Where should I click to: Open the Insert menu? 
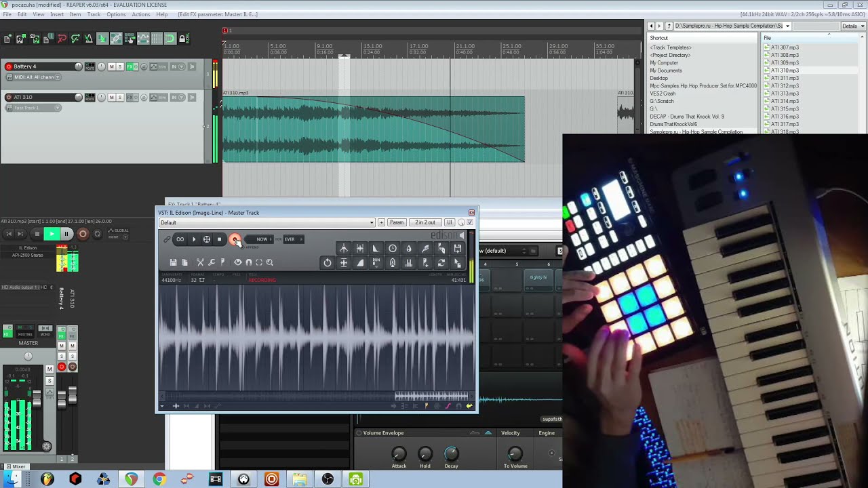click(57, 14)
